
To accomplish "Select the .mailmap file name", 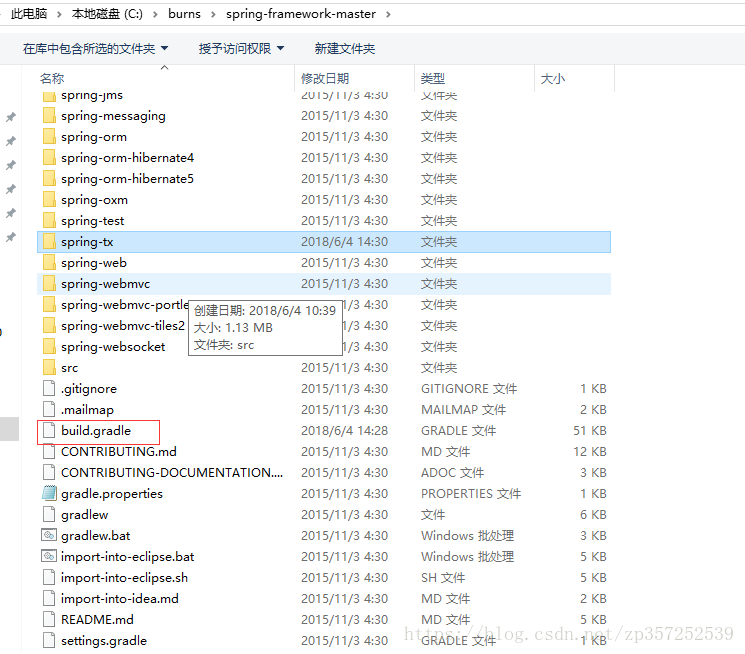I will click(x=87, y=410).
